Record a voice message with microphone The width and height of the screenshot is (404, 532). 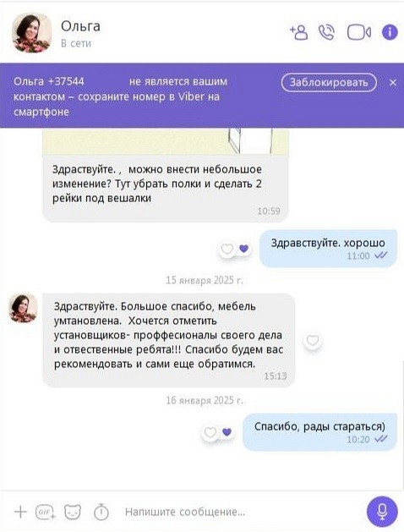(x=382, y=512)
